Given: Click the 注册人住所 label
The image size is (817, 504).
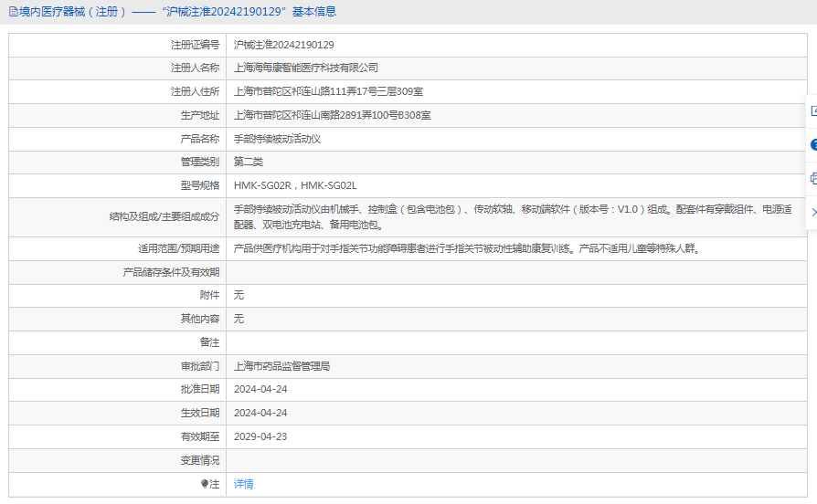Looking at the screenshot, I should coord(196,91).
